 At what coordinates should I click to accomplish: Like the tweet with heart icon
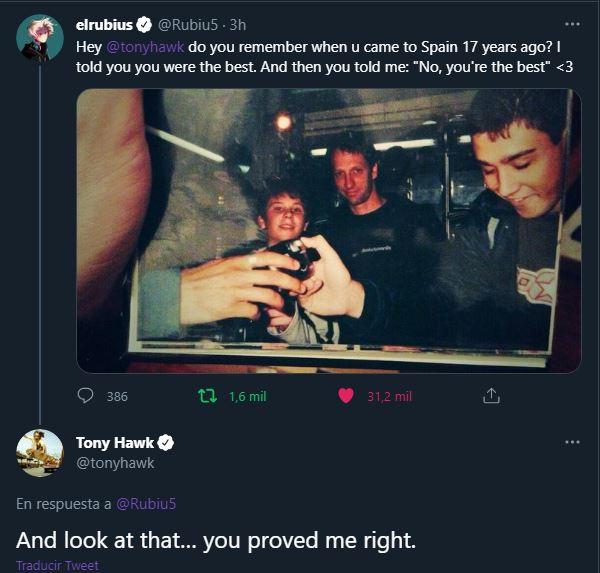(x=346, y=396)
